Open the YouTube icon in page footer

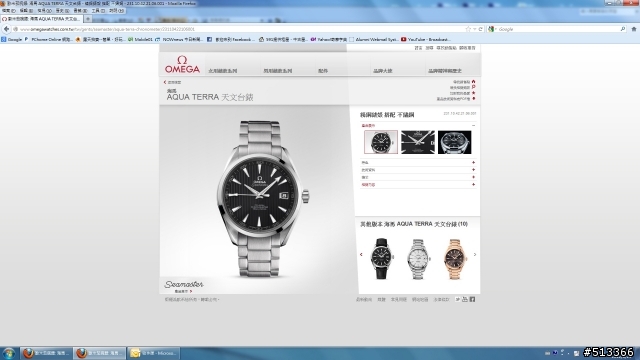point(465,299)
